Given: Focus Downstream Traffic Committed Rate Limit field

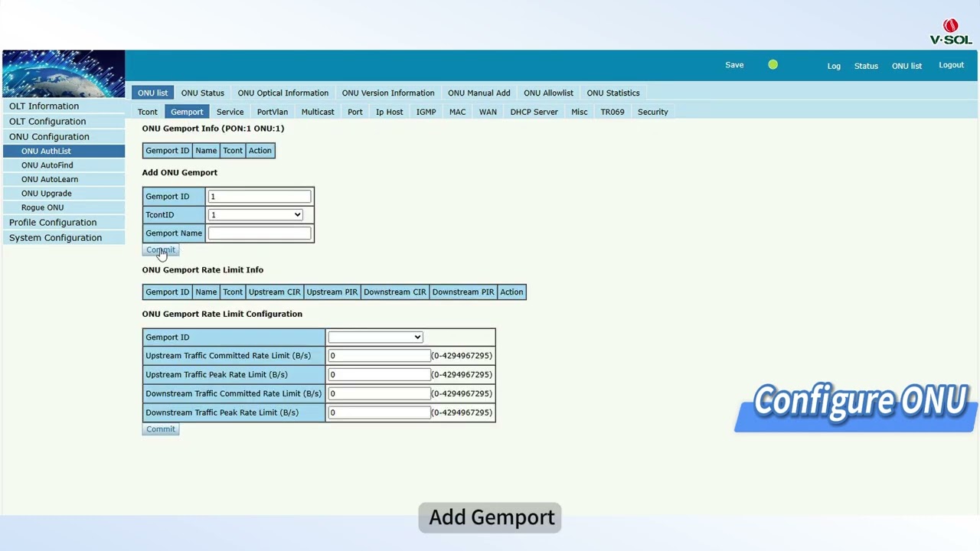Looking at the screenshot, I should point(379,394).
